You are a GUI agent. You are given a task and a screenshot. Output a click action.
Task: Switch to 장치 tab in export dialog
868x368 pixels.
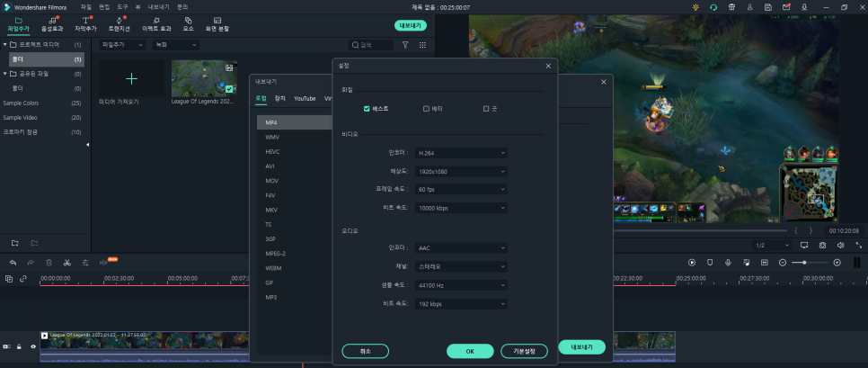[x=280, y=99]
